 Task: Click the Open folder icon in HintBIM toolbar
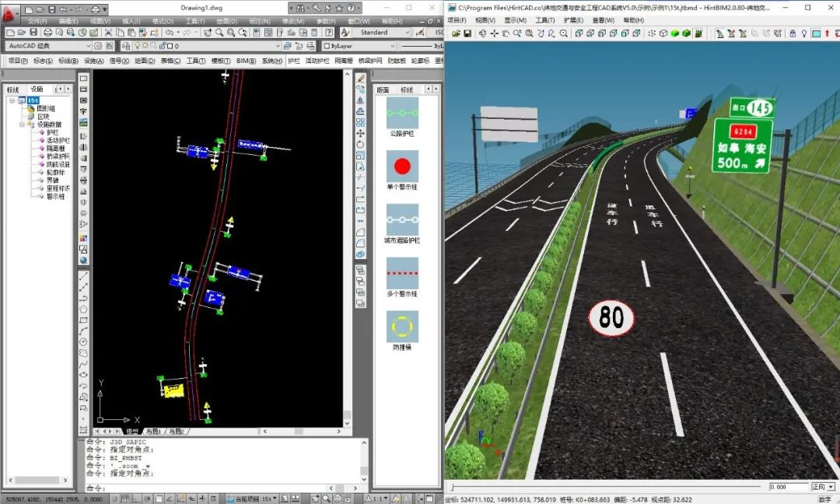coord(456,33)
